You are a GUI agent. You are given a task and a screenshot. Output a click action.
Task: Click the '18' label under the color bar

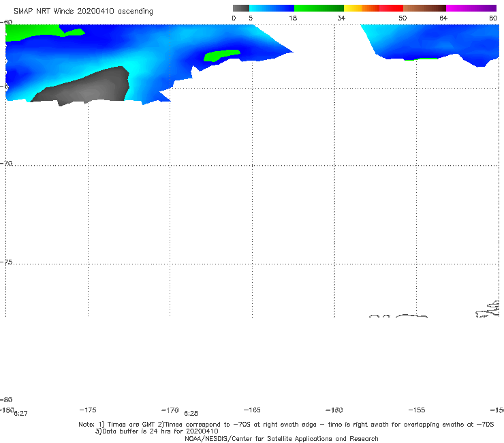coord(293,18)
